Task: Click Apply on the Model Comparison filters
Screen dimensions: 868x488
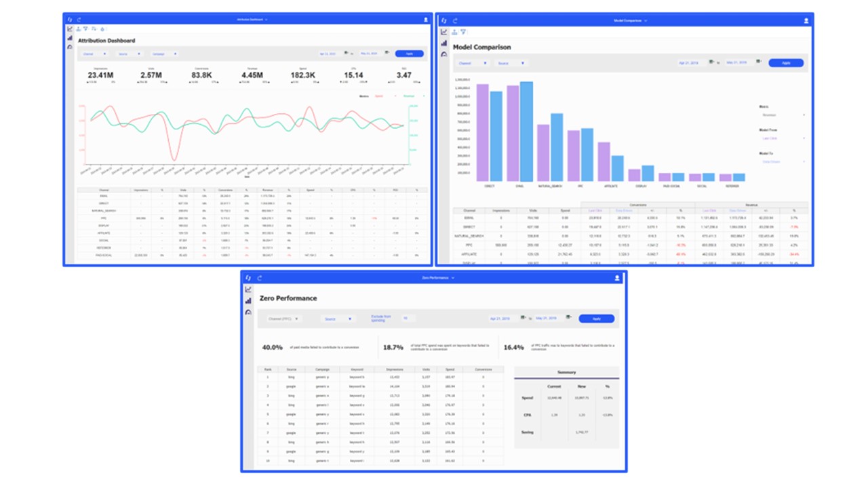Action: 787,62
